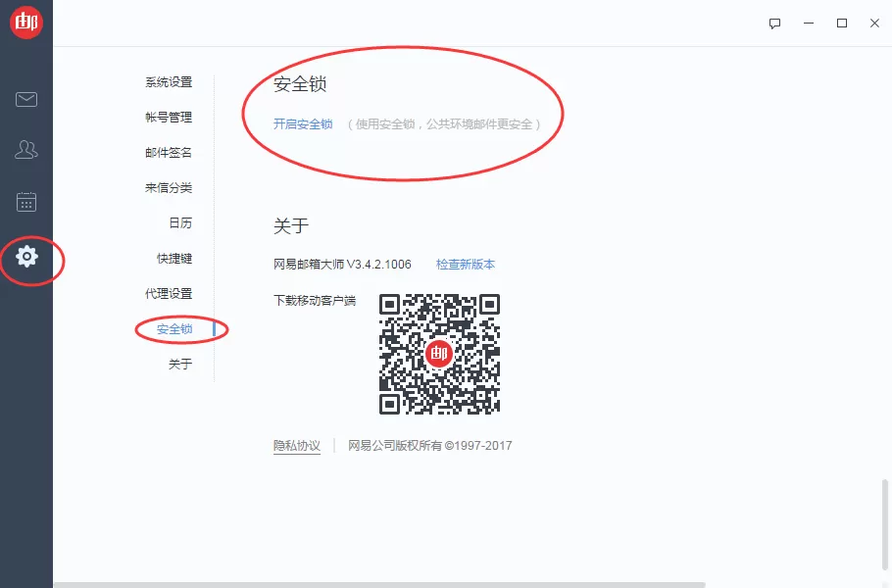Click the mobile client QR code

coord(439,354)
